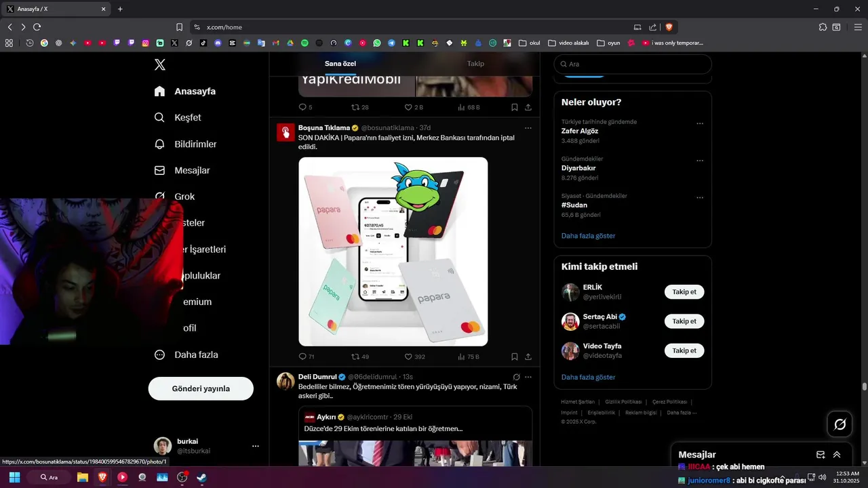Open Keşfet search icon in sidebar
868x488 pixels.
tap(159, 117)
